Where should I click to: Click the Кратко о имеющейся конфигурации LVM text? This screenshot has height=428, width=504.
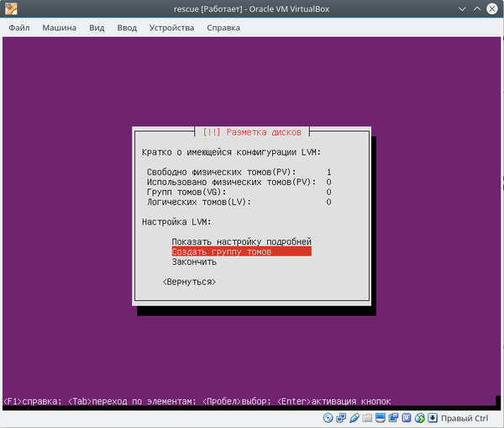click(232, 152)
